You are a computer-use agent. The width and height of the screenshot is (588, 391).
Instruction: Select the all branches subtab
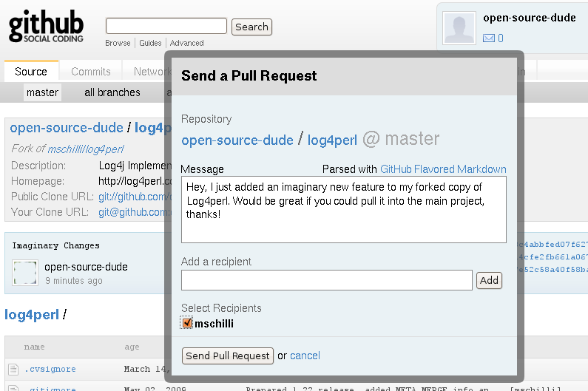click(112, 92)
